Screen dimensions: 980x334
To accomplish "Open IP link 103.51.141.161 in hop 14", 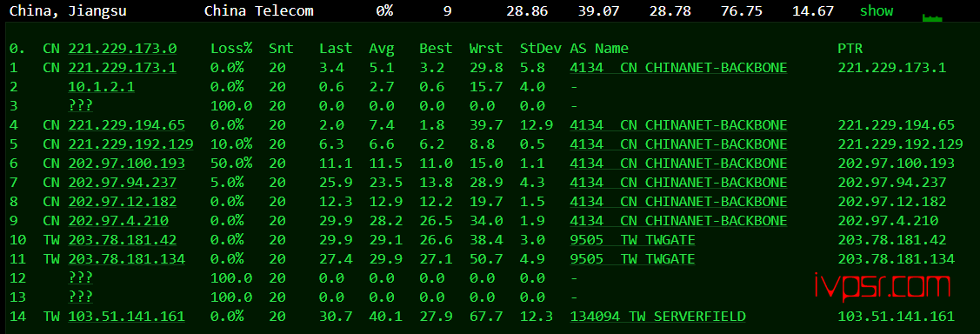I will click(x=127, y=317).
